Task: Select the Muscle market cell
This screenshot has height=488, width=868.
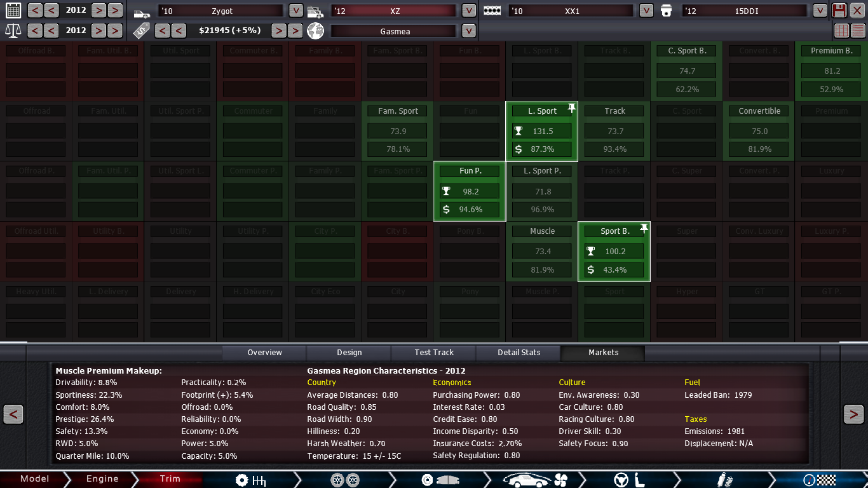Action: pos(542,252)
